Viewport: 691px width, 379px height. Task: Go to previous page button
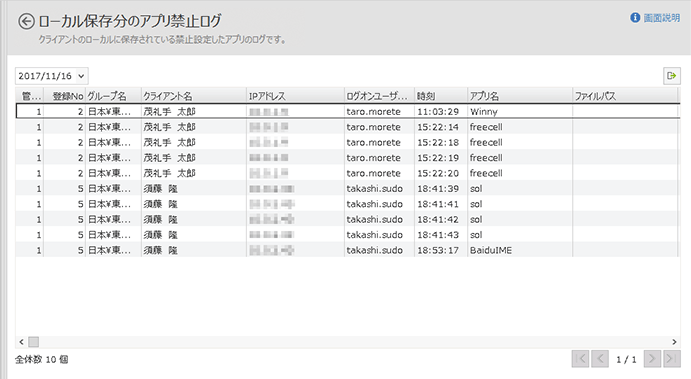point(600,359)
